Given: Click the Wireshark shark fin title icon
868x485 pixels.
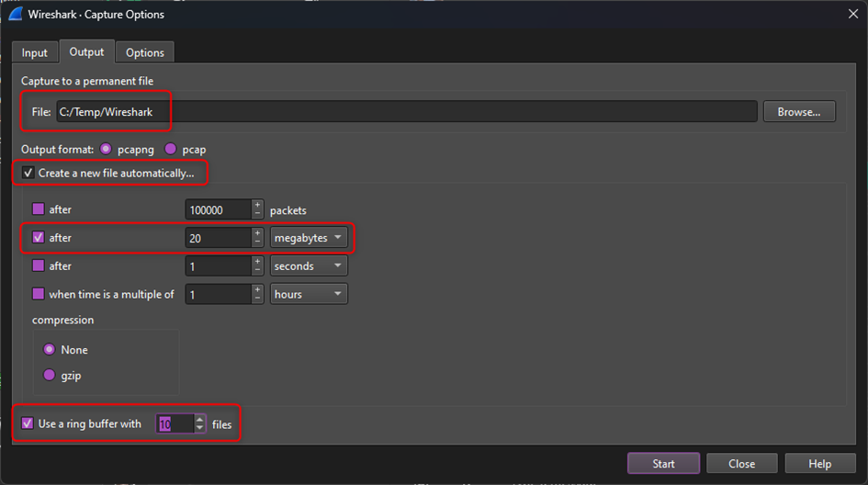Looking at the screenshot, I should (16, 15).
